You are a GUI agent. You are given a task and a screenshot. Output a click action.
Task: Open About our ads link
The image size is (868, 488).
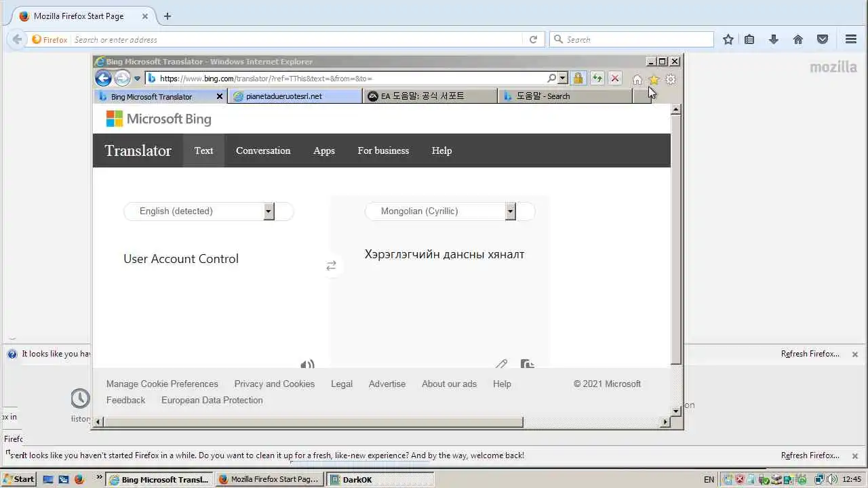(449, 384)
